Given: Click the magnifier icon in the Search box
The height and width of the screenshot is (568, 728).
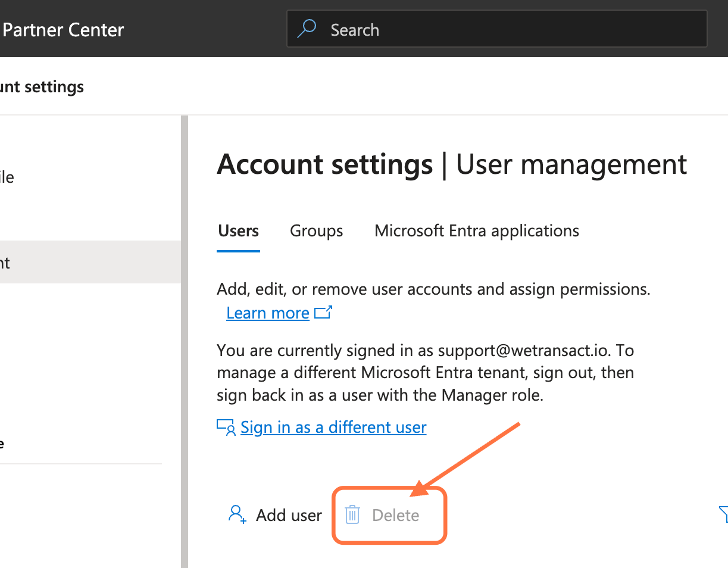Looking at the screenshot, I should [307, 29].
